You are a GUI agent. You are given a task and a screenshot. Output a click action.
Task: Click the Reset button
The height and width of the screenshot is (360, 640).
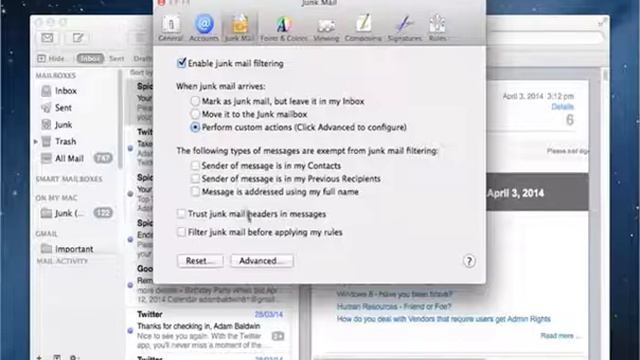pos(200,261)
